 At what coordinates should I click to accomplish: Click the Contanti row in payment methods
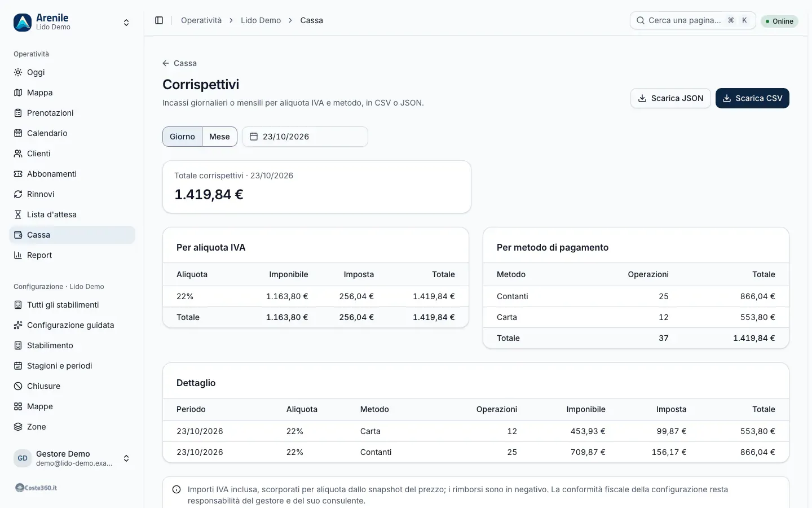[636, 296]
